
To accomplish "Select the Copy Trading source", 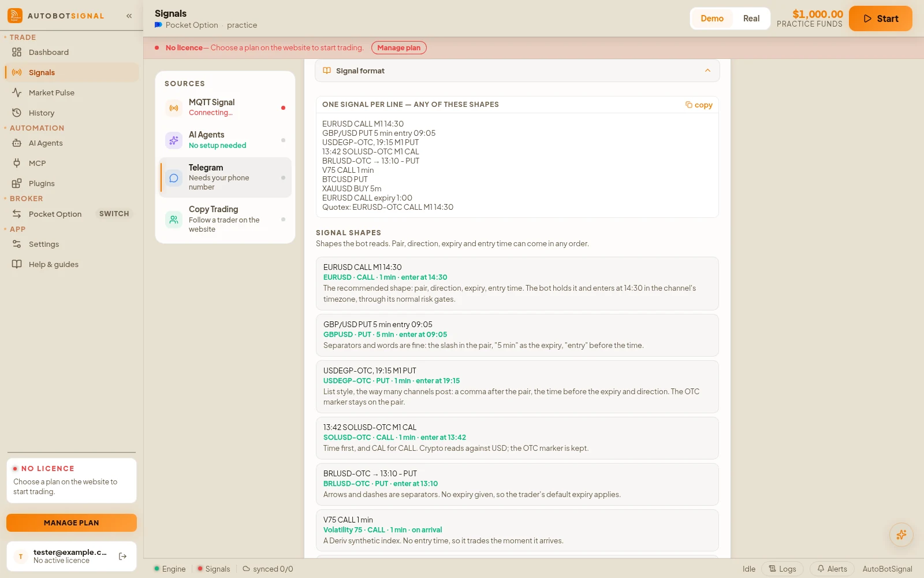I will 225,219.
